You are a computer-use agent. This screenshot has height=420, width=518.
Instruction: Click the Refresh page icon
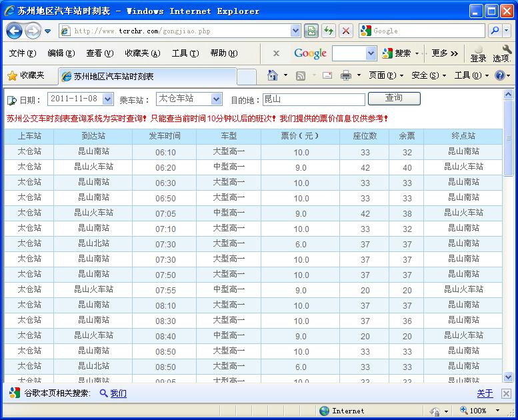tap(329, 31)
